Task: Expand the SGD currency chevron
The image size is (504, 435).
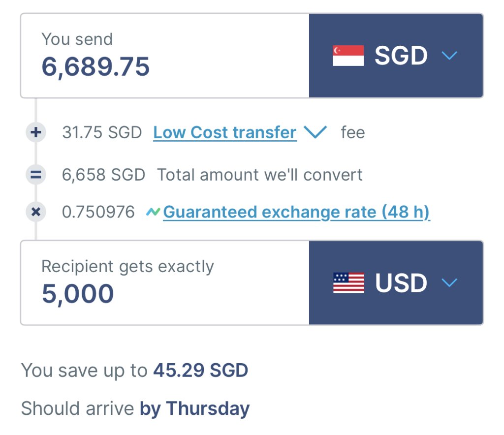Action: click(x=449, y=56)
